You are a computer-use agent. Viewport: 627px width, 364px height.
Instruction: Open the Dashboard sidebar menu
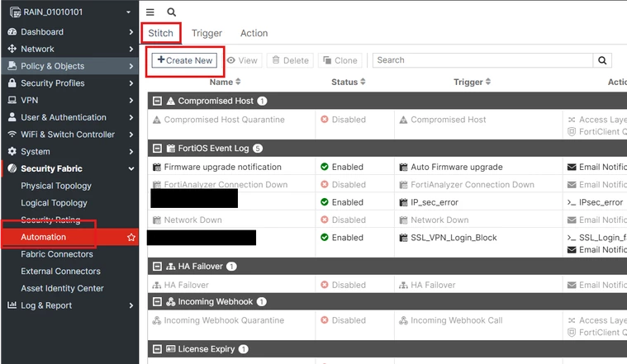(70, 31)
